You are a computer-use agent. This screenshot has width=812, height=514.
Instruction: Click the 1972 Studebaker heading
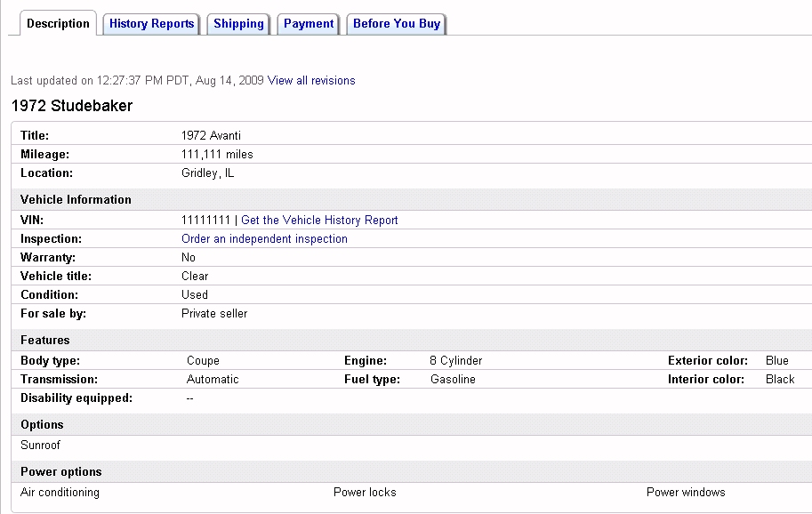(x=72, y=106)
